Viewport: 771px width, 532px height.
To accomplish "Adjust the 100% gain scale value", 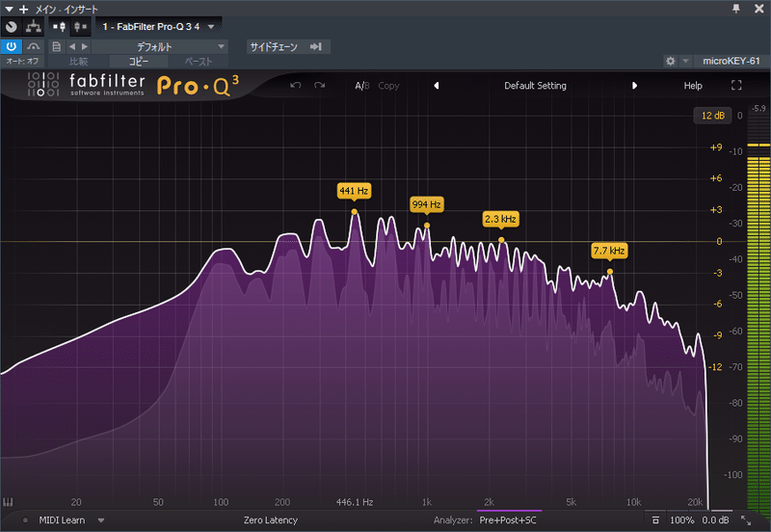I will coord(682,520).
